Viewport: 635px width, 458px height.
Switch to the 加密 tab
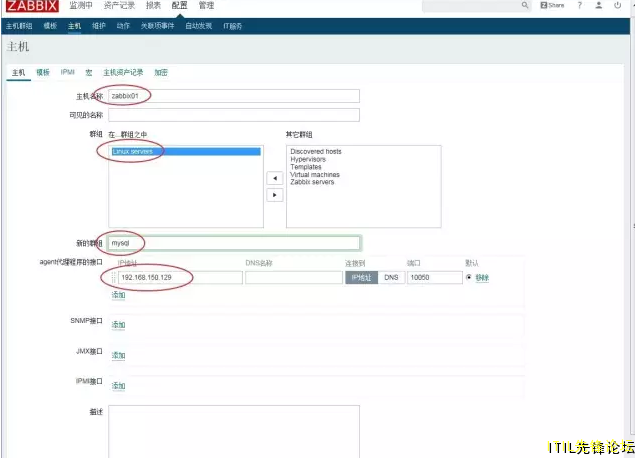(x=161, y=72)
